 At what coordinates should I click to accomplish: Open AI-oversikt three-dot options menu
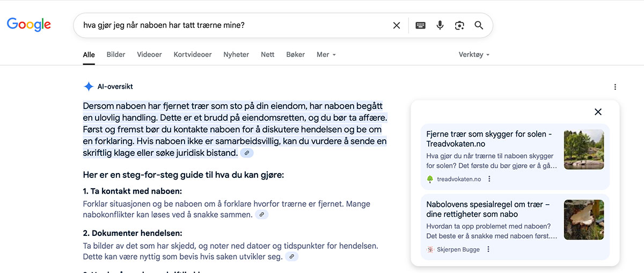pos(615,87)
